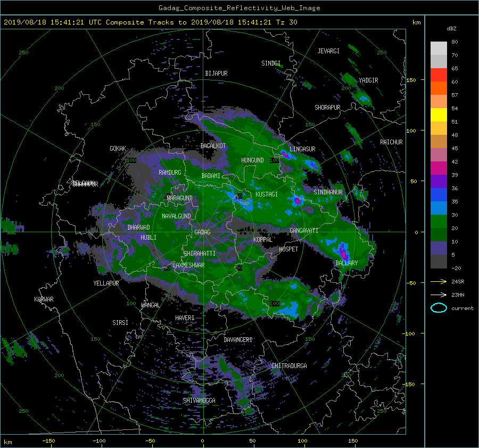
Task: Click the cyan current ellipse symbol
Action: tap(439, 308)
